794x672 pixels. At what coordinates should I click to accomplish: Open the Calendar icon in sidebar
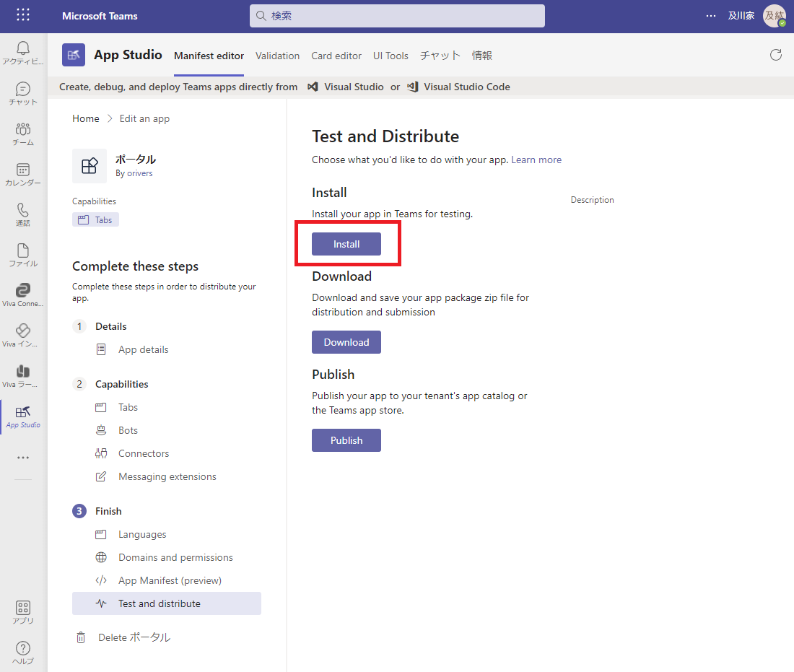point(23,170)
